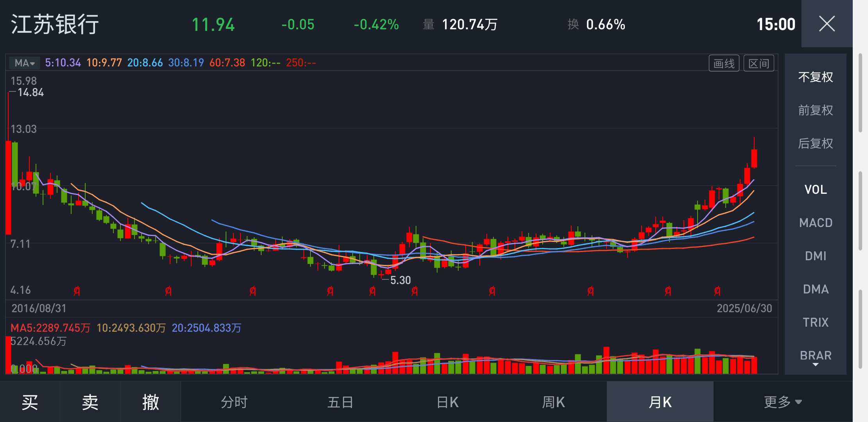The image size is (868, 422).
Task: Click the Y-axis label 4.16
Action: tap(20, 290)
